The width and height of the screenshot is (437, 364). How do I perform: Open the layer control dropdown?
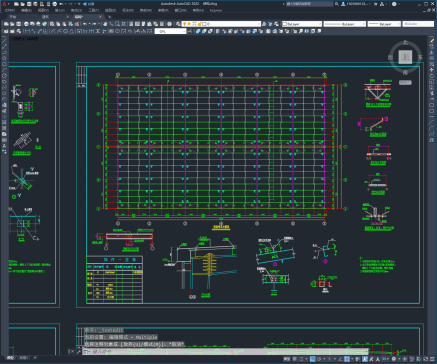220,24
